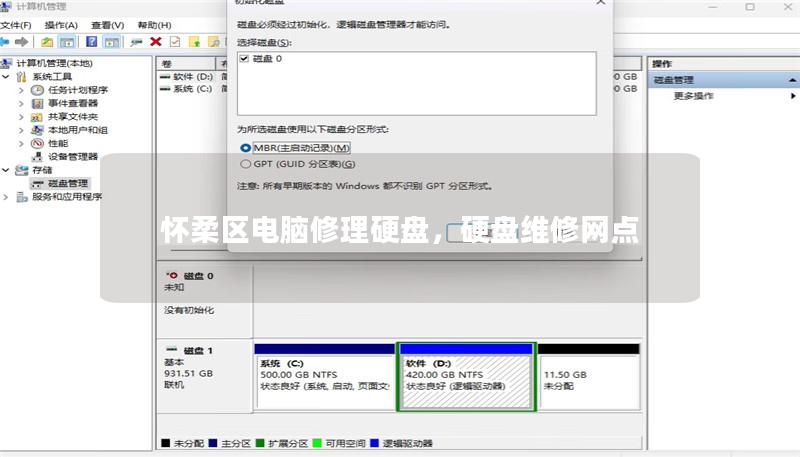Toggle the 磁盘 0 checkbox in dialog
This screenshot has height=457, width=800.
coord(244,59)
